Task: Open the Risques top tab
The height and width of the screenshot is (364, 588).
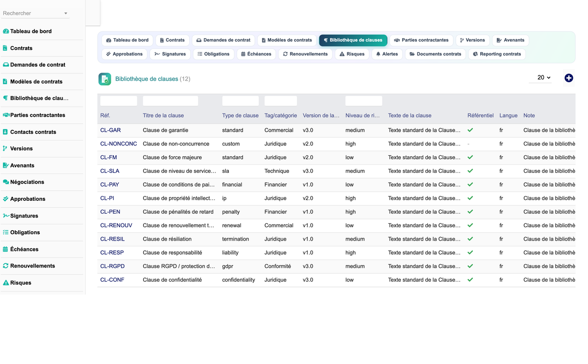Action: [352, 54]
